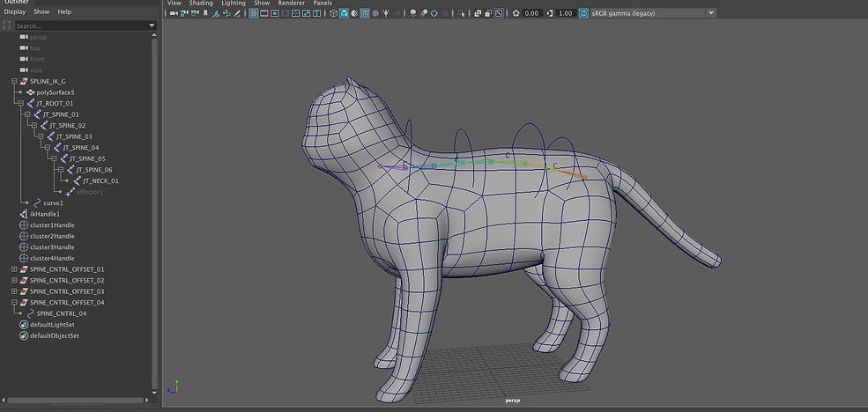The height and width of the screenshot is (412, 868).
Task: Select Smooth Shade All cube icon
Action: point(344,13)
